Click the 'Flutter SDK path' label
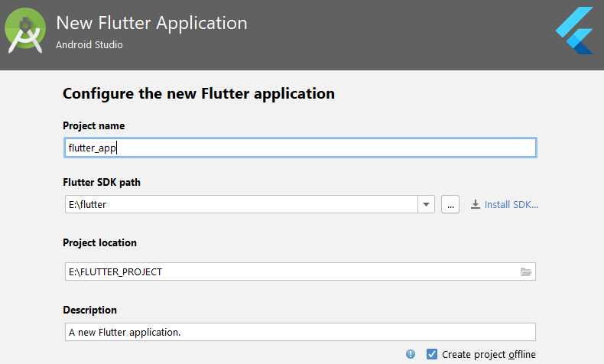 point(102,182)
